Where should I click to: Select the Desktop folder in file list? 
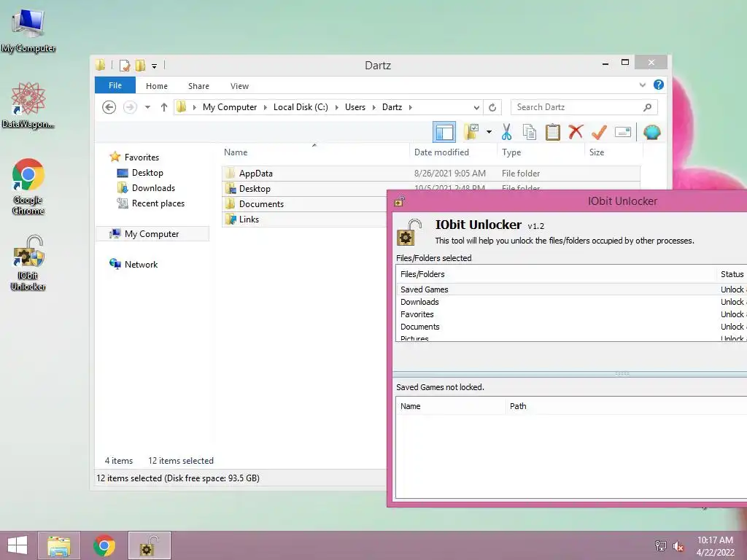[305, 189]
